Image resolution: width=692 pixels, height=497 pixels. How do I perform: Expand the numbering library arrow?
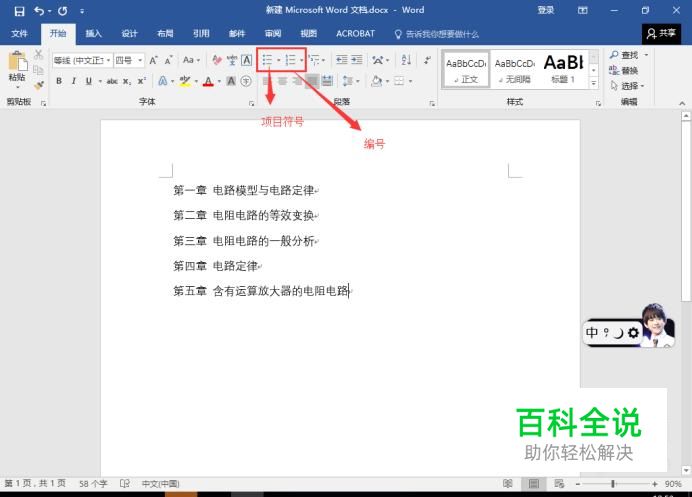pyautogui.click(x=301, y=60)
